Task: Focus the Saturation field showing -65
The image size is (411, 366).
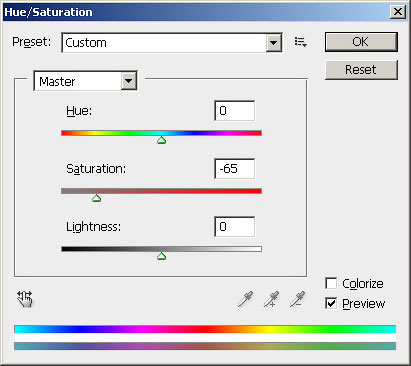Action: 235,169
